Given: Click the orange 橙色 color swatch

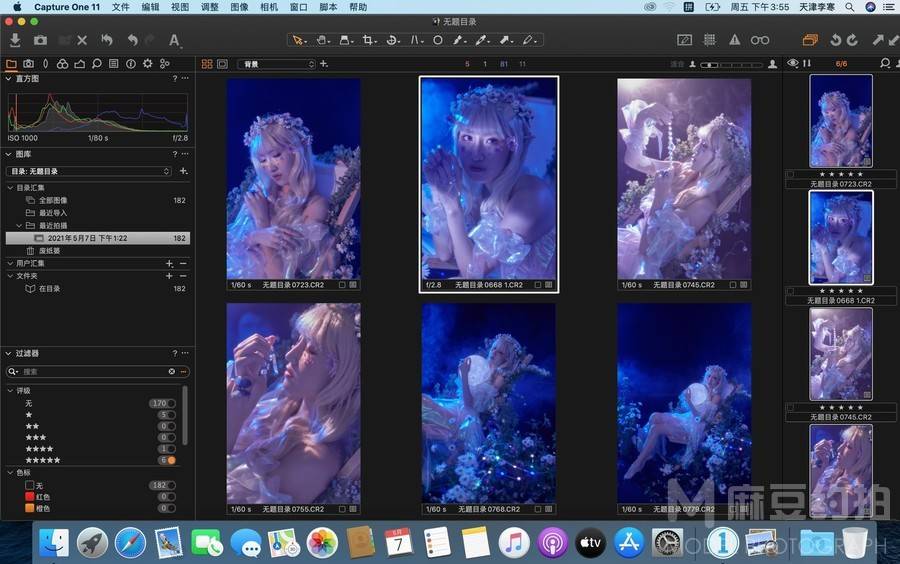Looking at the screenshot, I should tap(30, 508).
